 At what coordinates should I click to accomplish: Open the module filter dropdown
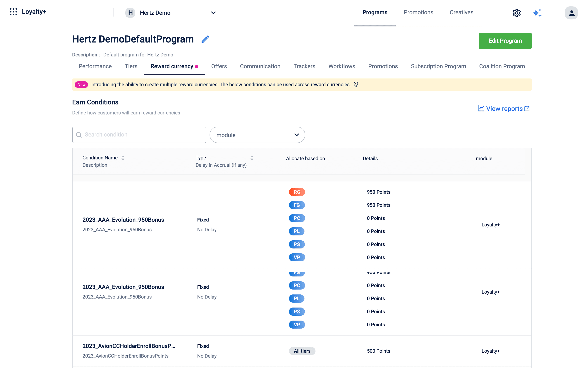(x=257, y=135)
